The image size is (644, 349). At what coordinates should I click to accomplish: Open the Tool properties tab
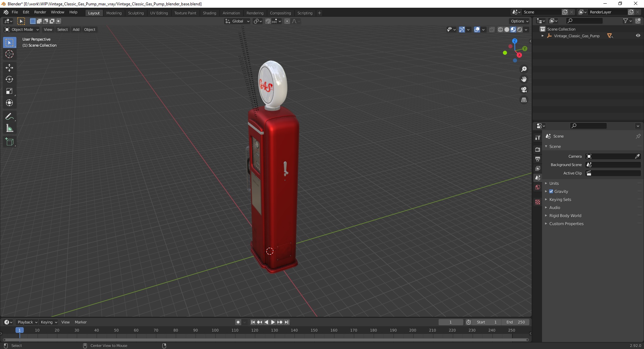[x=538, y=137]
